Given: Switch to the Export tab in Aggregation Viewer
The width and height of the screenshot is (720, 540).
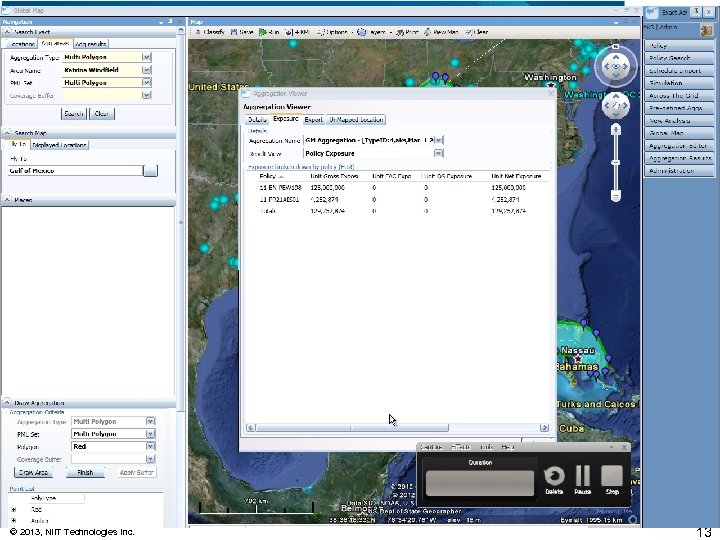Looking at the screenshot, I should click(x=313, y=119).
